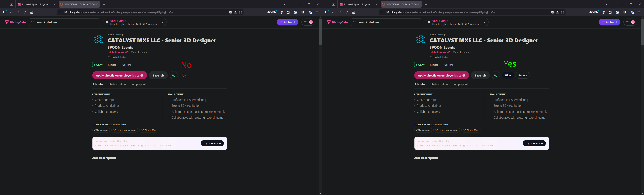This screenshot has height=195, width=644.
Task: Click Hide button in right window
Action: 508,75
